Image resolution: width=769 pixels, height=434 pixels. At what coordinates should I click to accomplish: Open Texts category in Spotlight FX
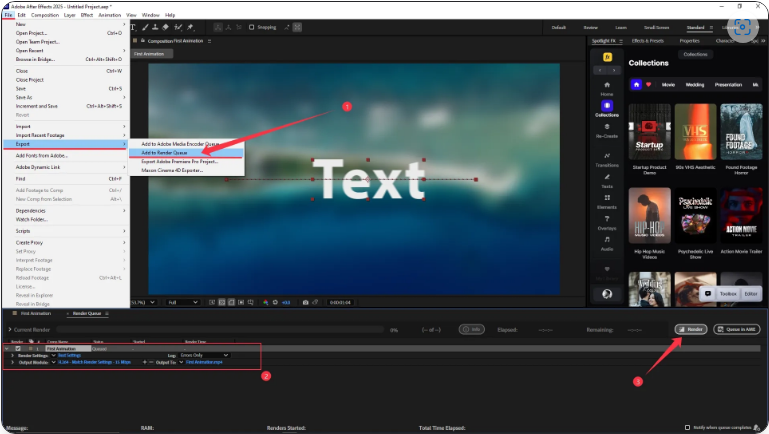[607, 180]
